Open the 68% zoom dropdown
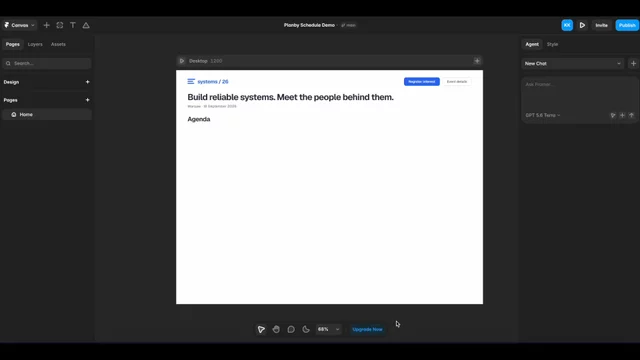Image resolution: width=640 pixels, height=360 pixels. (329, 329)
